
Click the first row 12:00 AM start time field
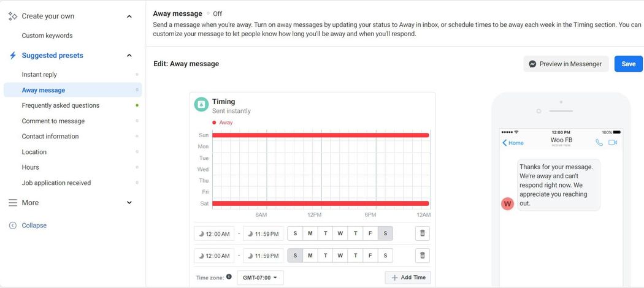tap(214, 233)
